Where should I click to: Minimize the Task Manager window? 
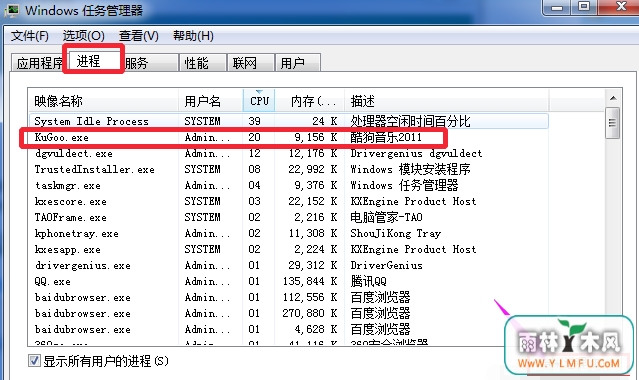557,7
